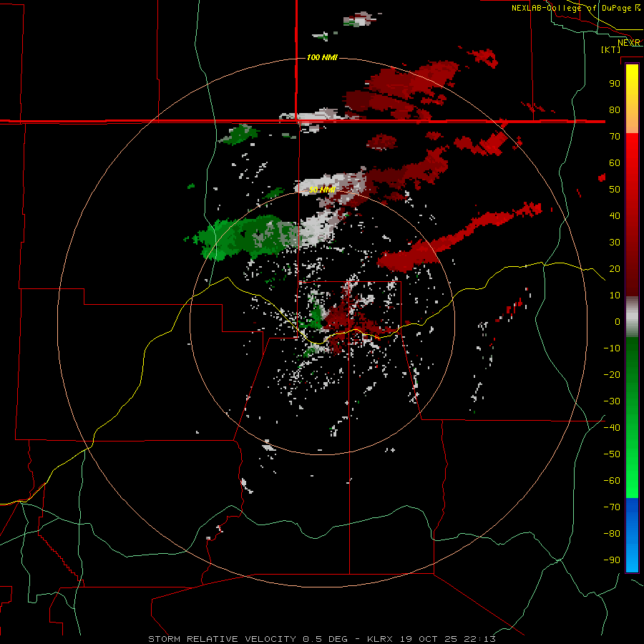
Task: Select the 90 value on velocity scale
Action: point(615,84)
